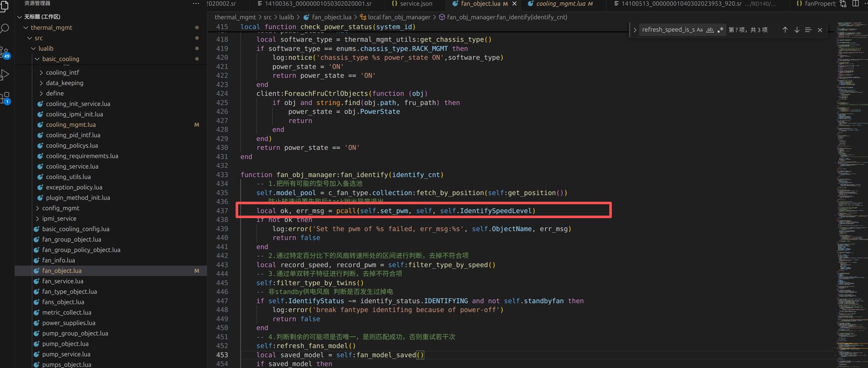Expand the cooling_intf folder
Viewport: 868px width, 368px height.
(x=62, y=72)
